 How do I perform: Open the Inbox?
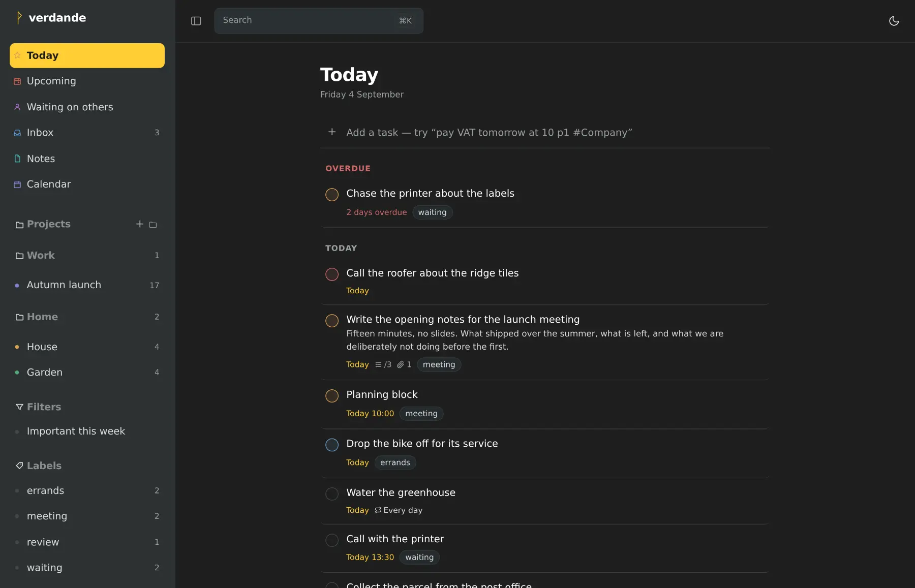87,133
